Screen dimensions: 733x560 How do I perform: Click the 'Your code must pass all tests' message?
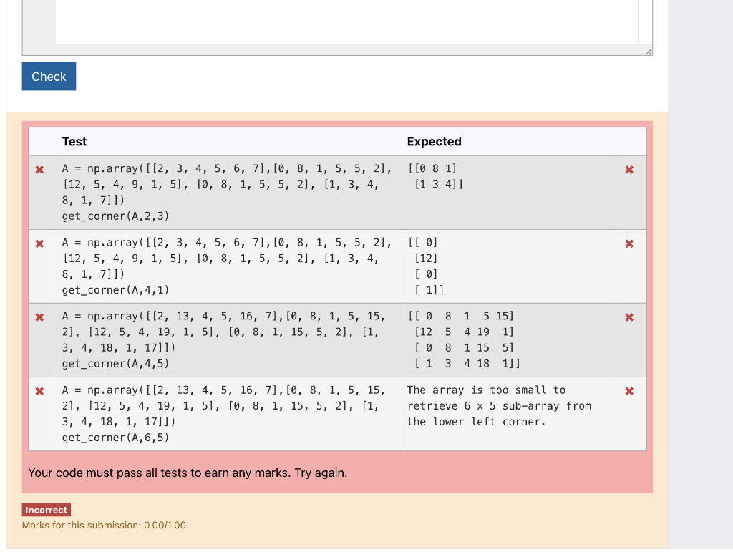(x=187, y=473)
